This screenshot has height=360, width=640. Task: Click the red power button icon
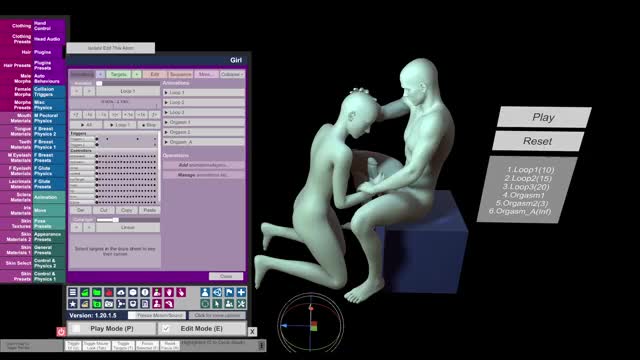point(61,331)
